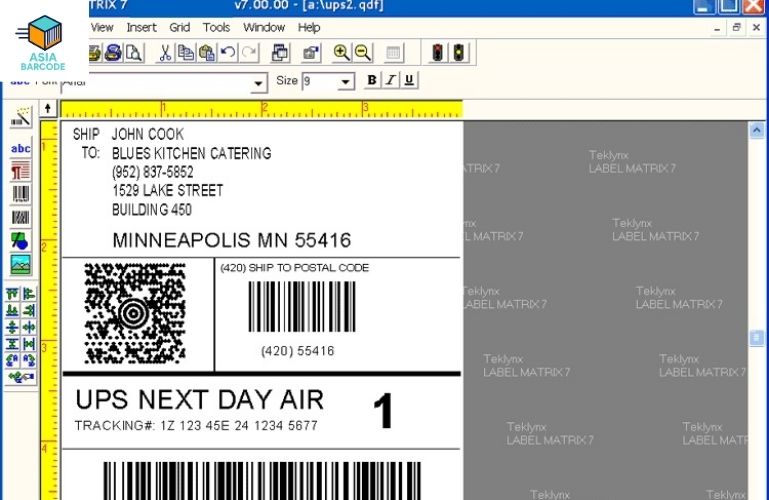The width and height of the screenshot is (769, 500).
Task: Select the Text (abc) tool
Action: (x=20, y=149)
